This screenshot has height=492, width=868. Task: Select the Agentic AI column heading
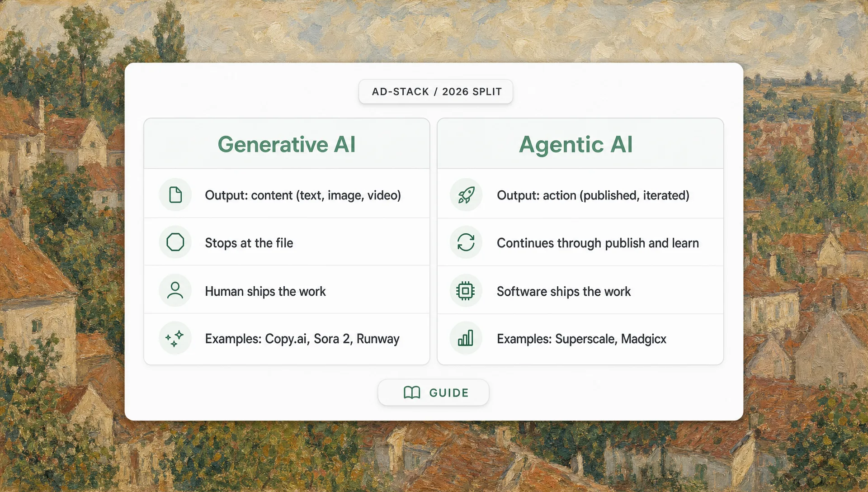(x=576, y=144)
